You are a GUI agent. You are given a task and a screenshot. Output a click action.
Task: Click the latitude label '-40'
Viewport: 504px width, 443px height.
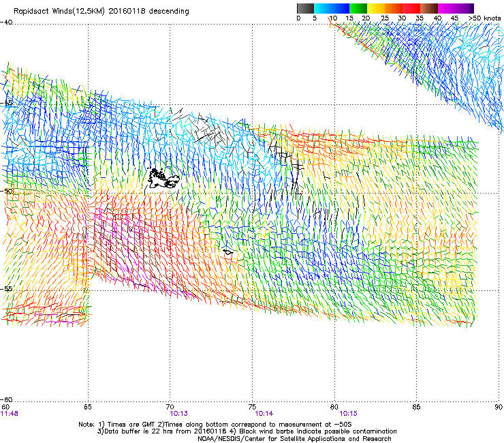click(x=6, y=22)
